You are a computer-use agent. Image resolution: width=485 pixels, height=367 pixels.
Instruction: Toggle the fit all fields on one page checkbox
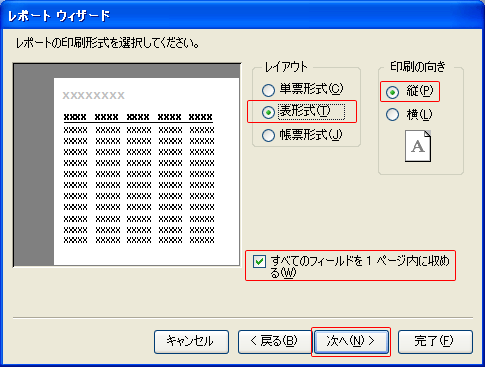coord(259,261)
